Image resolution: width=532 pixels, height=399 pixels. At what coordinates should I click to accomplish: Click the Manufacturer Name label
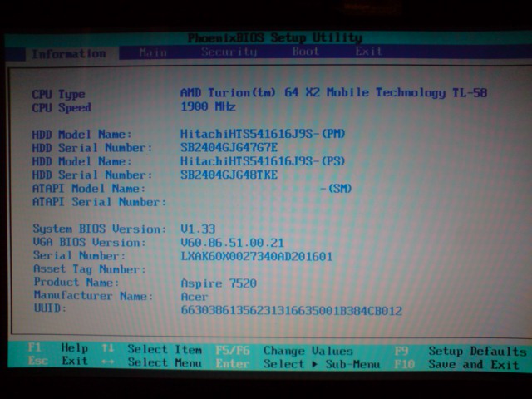coord(94,296)
